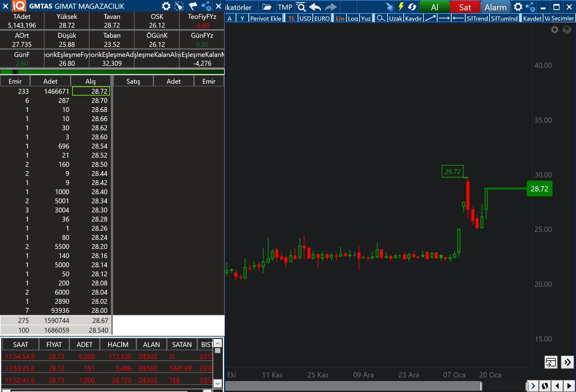Click the Kaydet save button
This screenshot has height=392, width=576.
[x=532, y=18]
